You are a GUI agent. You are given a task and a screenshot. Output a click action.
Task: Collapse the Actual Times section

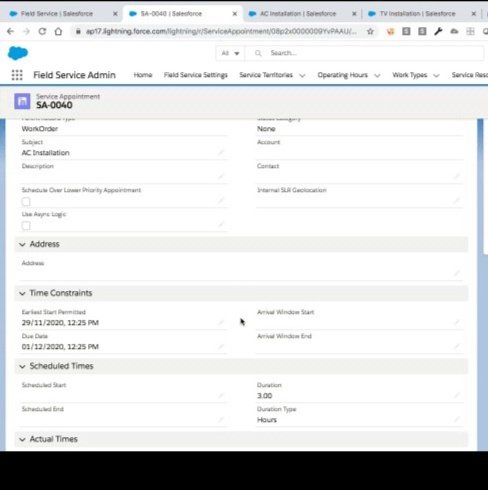(x=22, y=439)
